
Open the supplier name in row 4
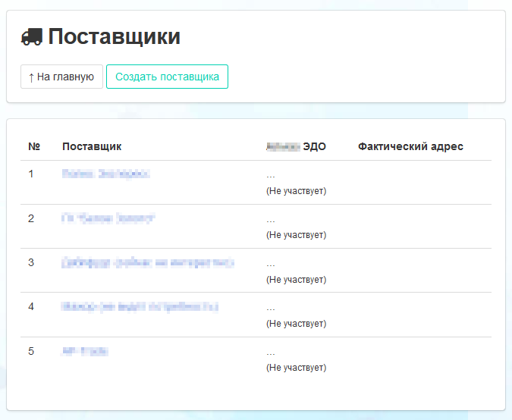[x=140, y=306]
